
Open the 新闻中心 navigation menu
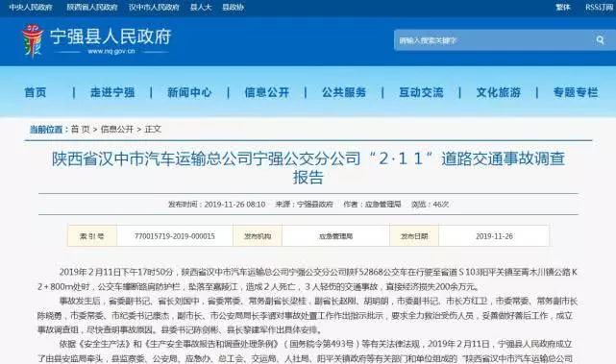pos(189,92)
